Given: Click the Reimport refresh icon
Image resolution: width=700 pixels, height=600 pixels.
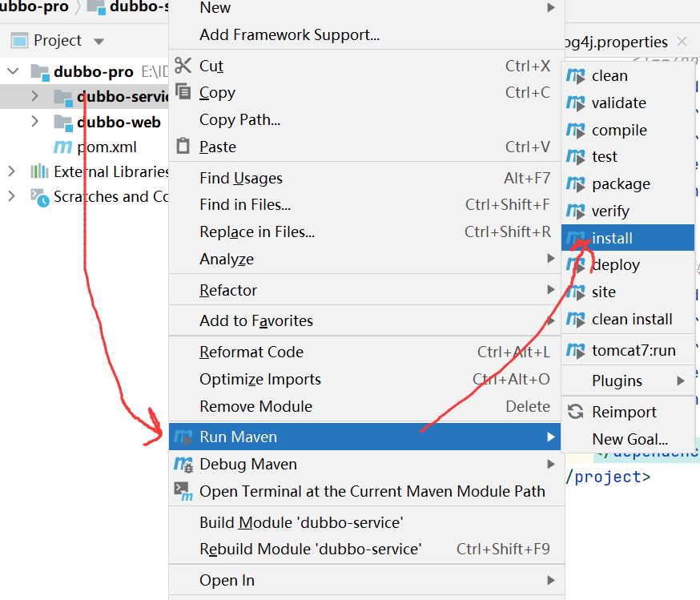Looking at the screenshot, I should (575, 412).
